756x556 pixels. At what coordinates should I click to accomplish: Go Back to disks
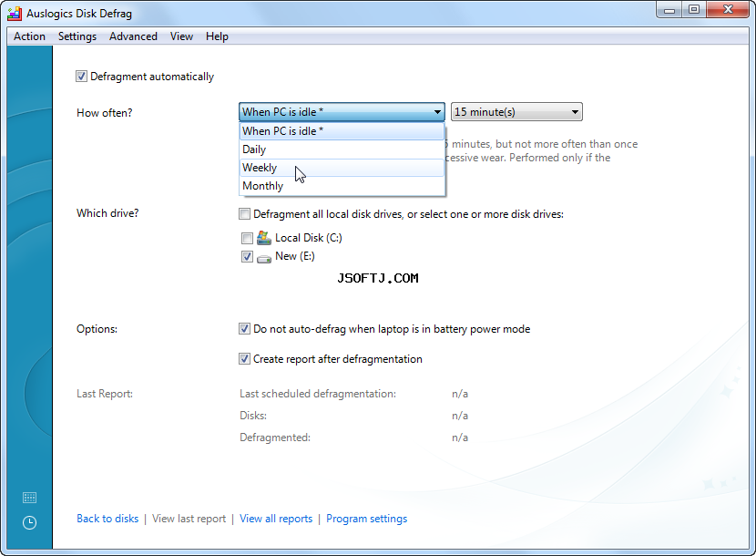tap(107, 519)
